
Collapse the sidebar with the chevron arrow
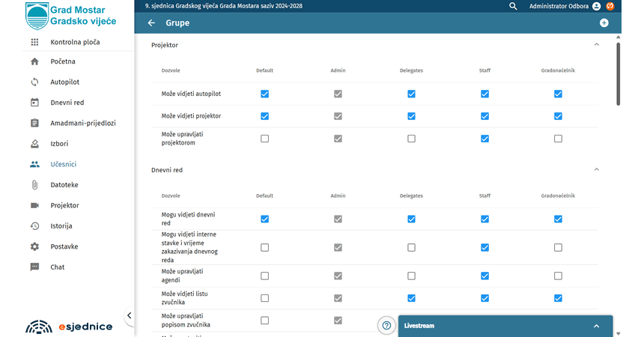pyautogui.click(x=129, y=316)
